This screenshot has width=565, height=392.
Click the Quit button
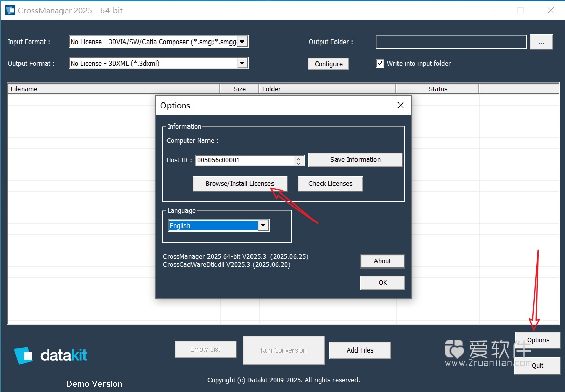(x=537, y=365)
